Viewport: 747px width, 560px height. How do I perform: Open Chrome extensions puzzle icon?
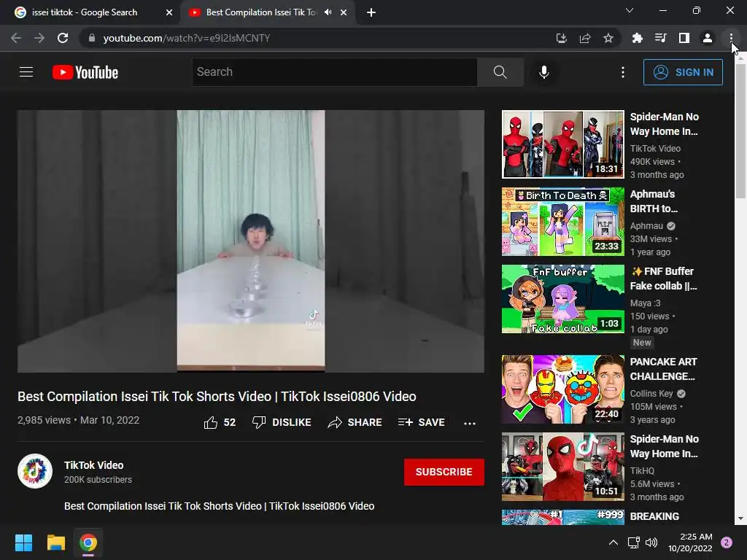(637, 38)
